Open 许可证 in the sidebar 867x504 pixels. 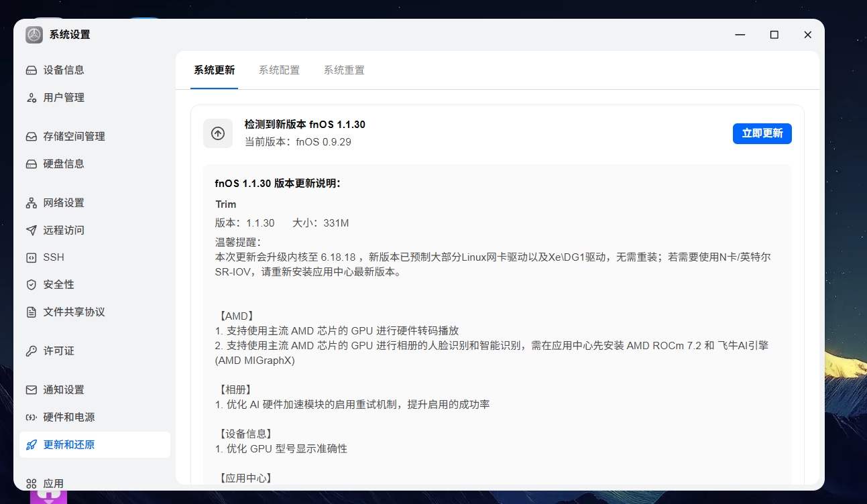(95, 351)
